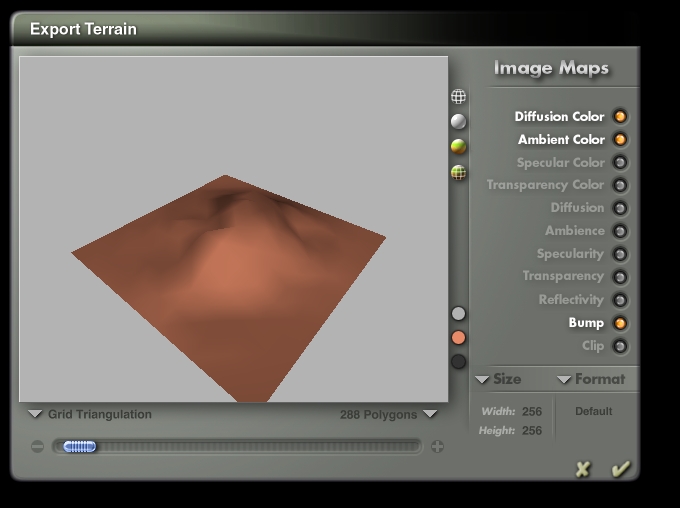Choose the salmon orange color dot
The height and width of the screenshot is (508, 680).
[458, 338]
